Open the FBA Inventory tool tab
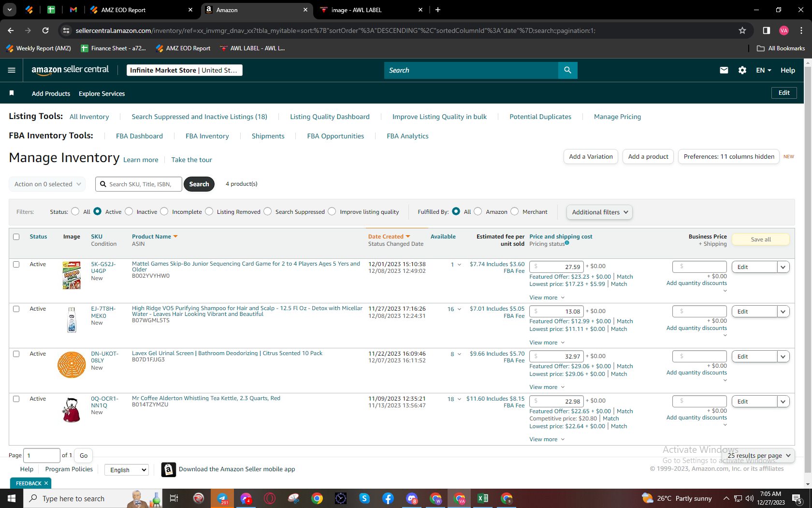Screen dimensions: 812x508 pyautogui.click(x=207, y=136)
